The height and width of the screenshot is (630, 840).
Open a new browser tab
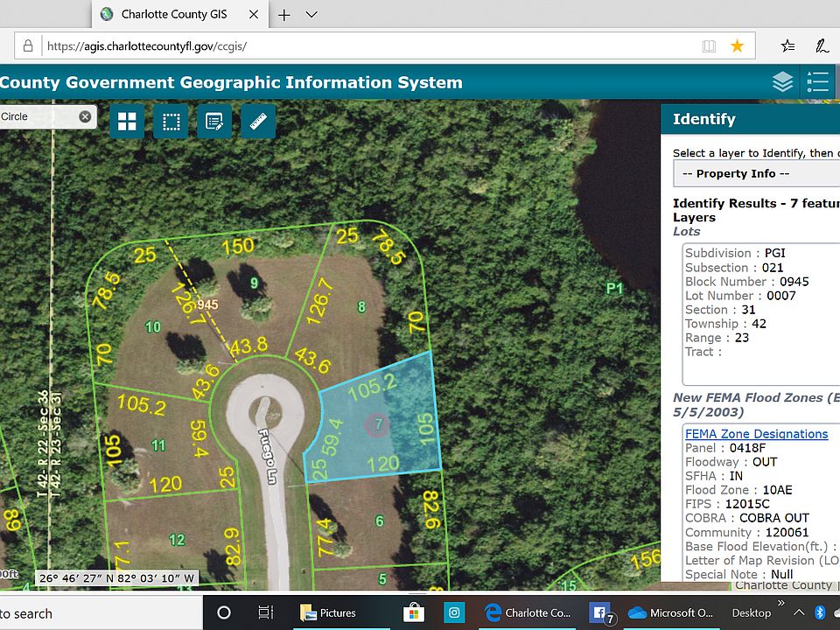click(283, 14)
